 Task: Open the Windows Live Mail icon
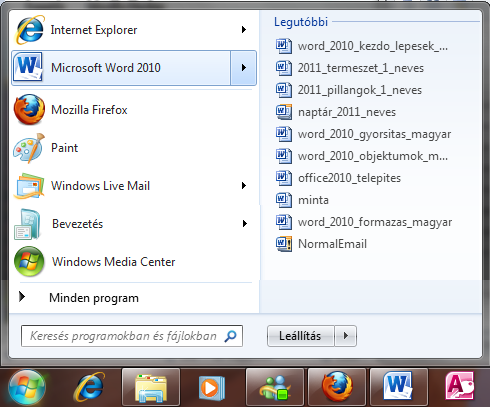click(29, 186)
